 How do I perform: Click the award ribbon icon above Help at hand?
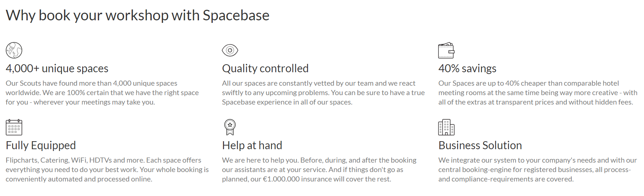(230, 127)
